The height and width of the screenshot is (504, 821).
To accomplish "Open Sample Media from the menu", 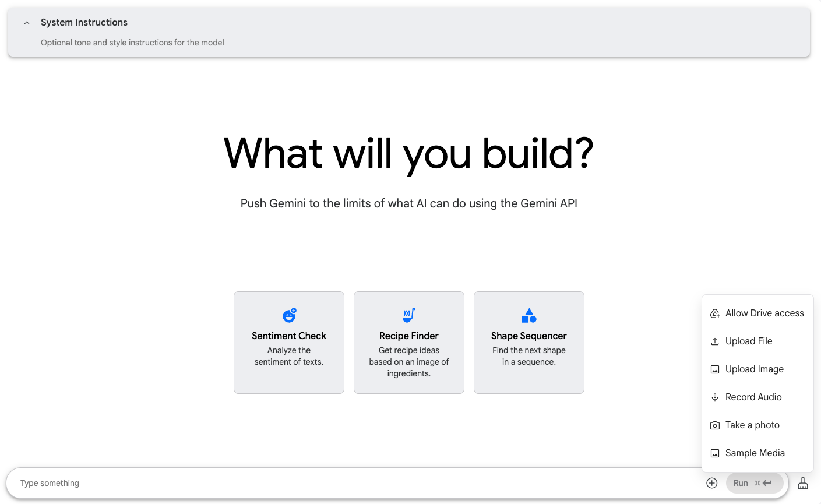I will [757, 453].
